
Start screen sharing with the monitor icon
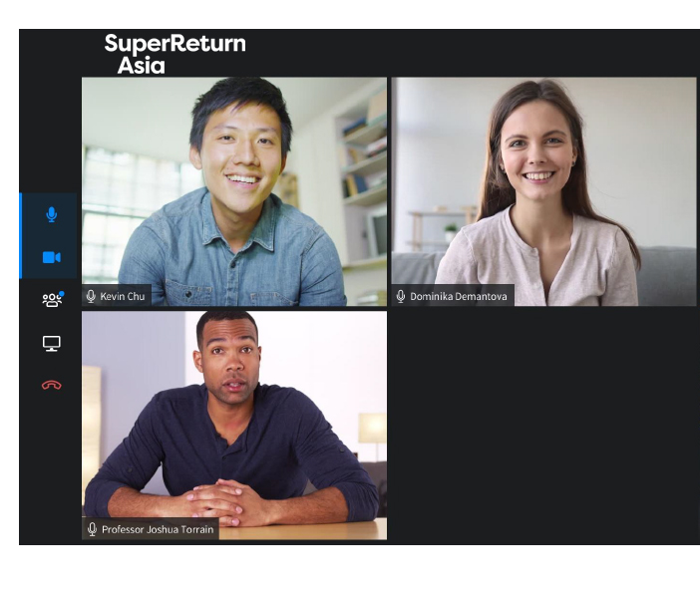tap(51, 343)
